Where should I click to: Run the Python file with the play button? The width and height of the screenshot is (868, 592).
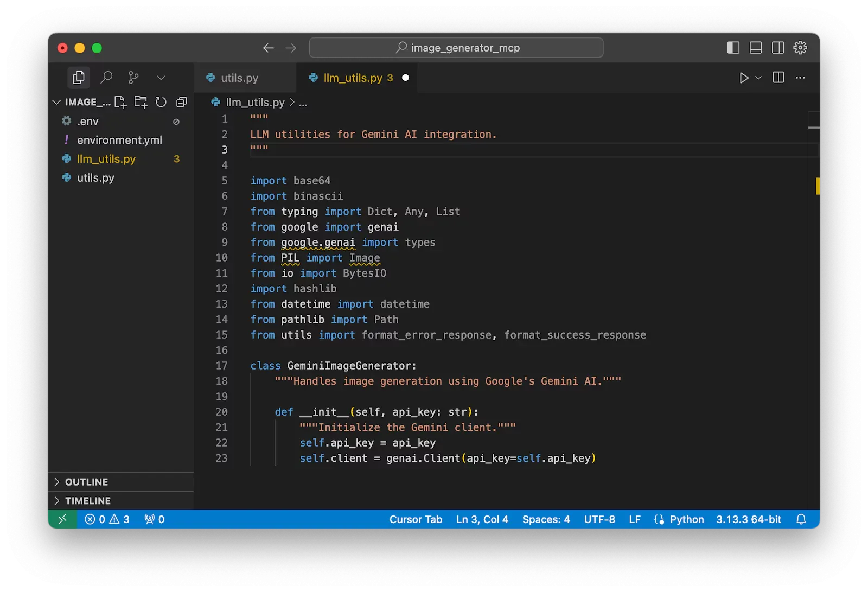(x=744, y=78)
